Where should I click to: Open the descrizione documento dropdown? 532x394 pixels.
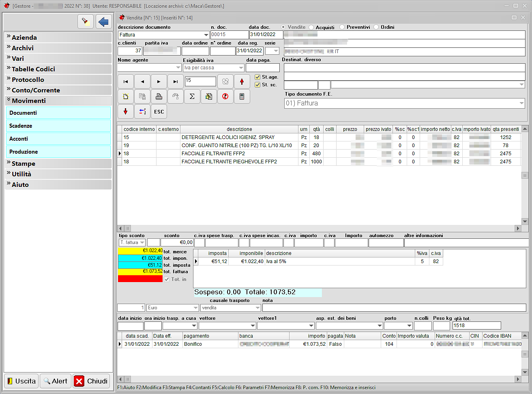pos(206,35)
